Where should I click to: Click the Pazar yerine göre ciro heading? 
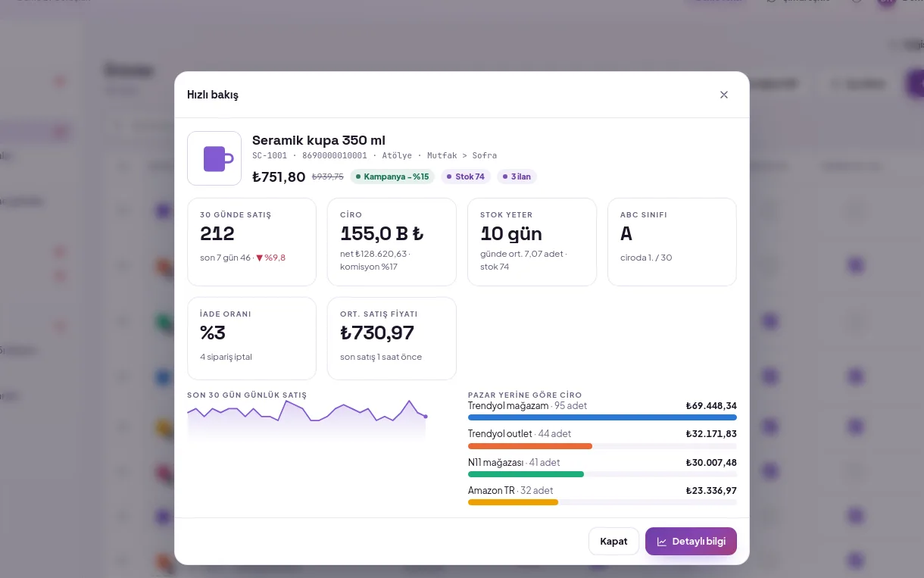pos(525,395)
